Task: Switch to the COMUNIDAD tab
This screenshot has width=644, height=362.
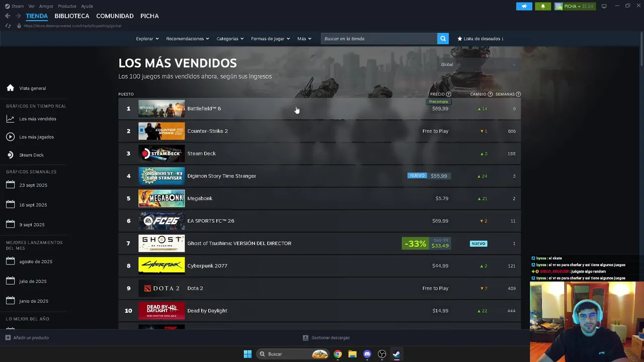Action: coord(115,16)
